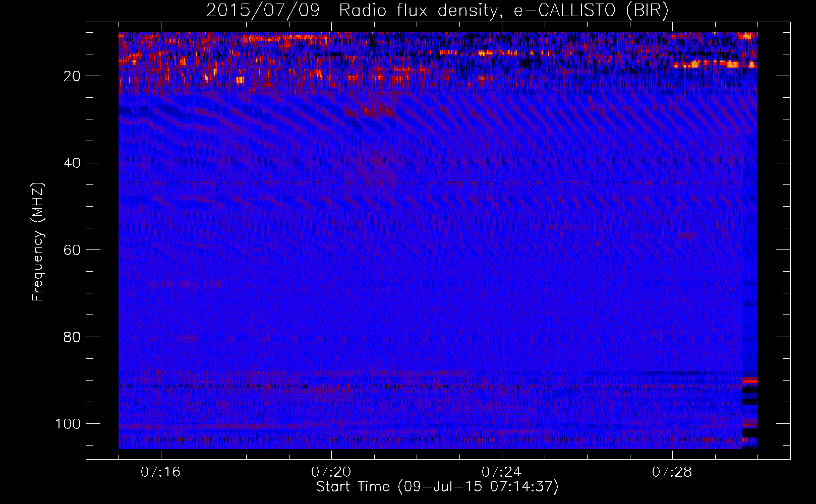Screen dimensions: 816x504
Task: Click the 07:20 time tick label
Action: (331, 472)
